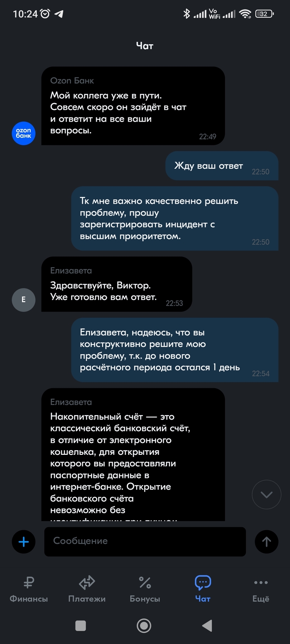Tap Елизавета's avatar with letter E
The height and width of the screenshot is (644, 290).
24,300
